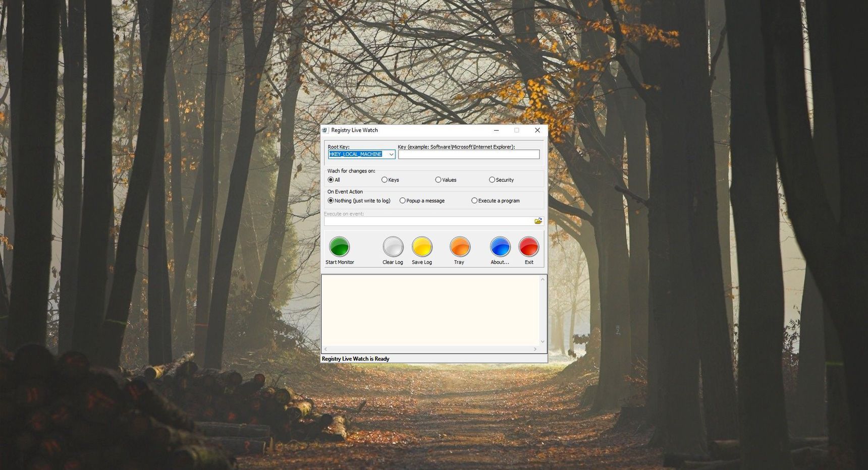Image resolution: width=868 pixels, height=470 pixels.
Task: Click status text Registry Live Watch is Ready
Action: pos(355,359)
